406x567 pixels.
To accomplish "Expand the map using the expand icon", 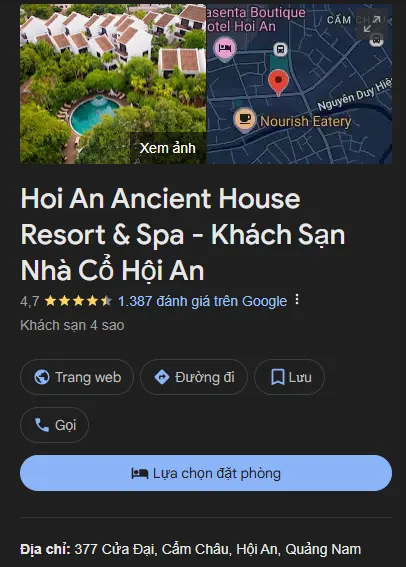I will [372, 24].
